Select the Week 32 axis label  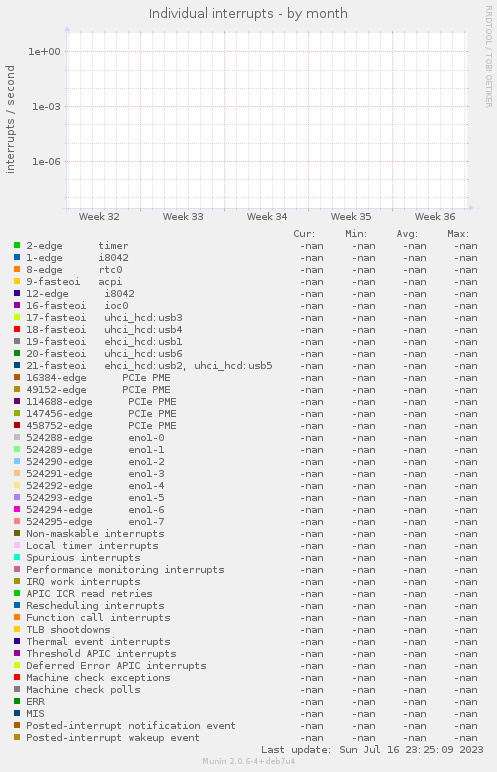[x=99, y=217]
